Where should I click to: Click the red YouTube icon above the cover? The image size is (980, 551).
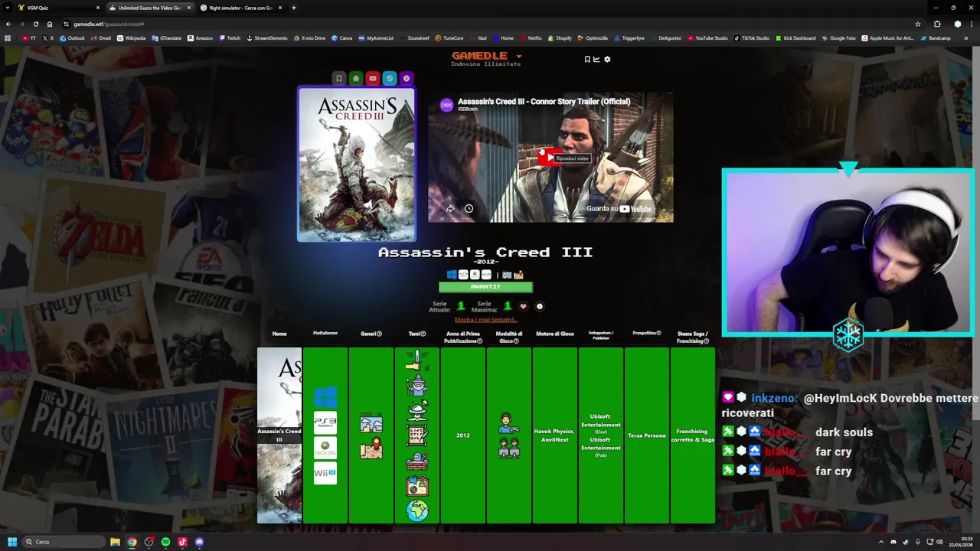(373, 78)
